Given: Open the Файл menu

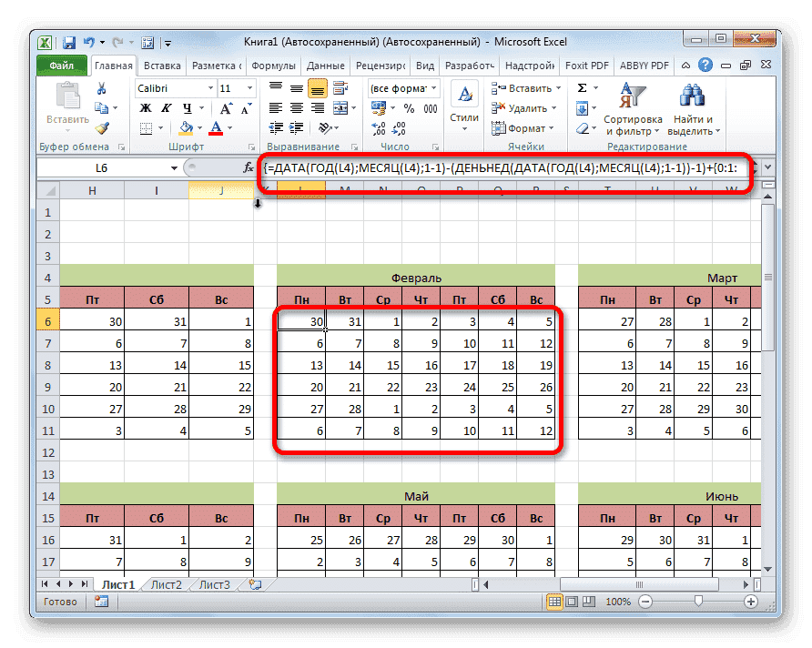Looking at the screenshot, I should (x=61, y=65).
